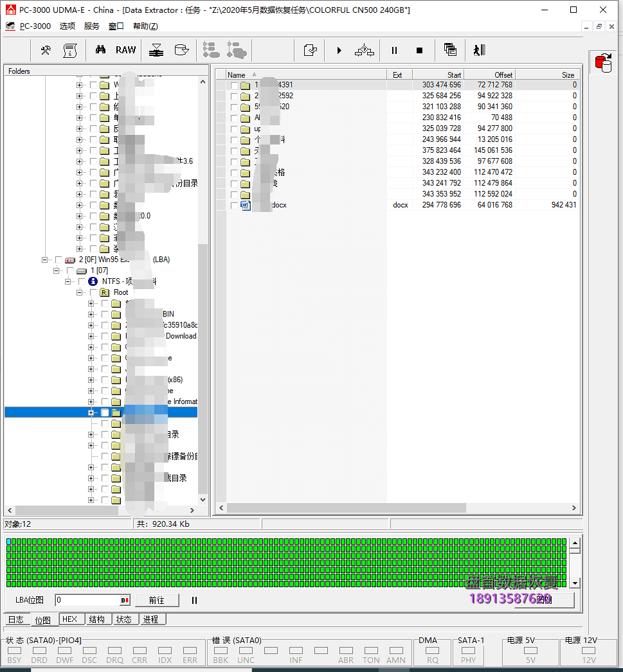Check the folder ending in Download
The width and height of the screenshot is (623, 672).
click(x=105, y=337)
